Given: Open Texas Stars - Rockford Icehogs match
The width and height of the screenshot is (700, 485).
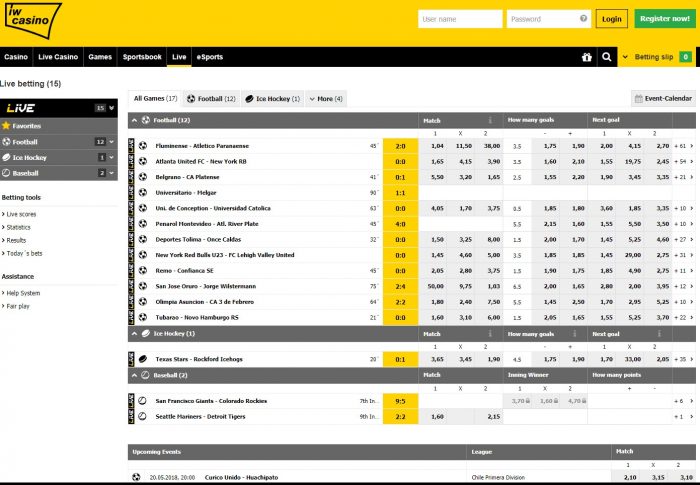Looking at the screenshot, I should click(x=199, y=359).
